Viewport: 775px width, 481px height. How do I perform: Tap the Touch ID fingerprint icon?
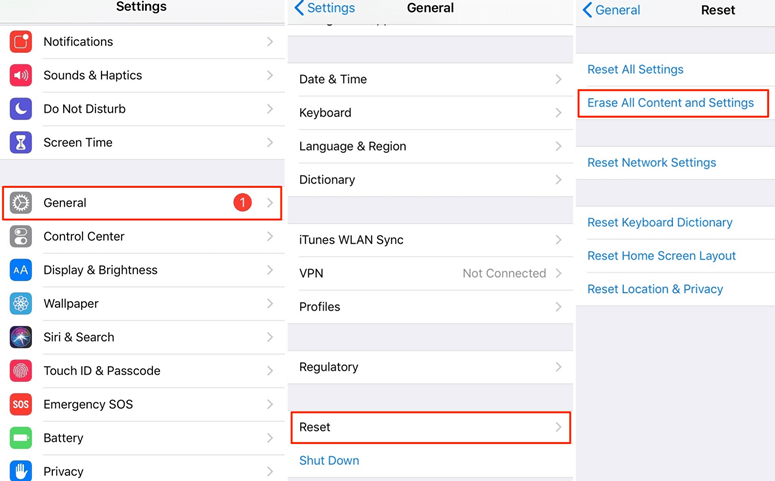pos(21,371)
